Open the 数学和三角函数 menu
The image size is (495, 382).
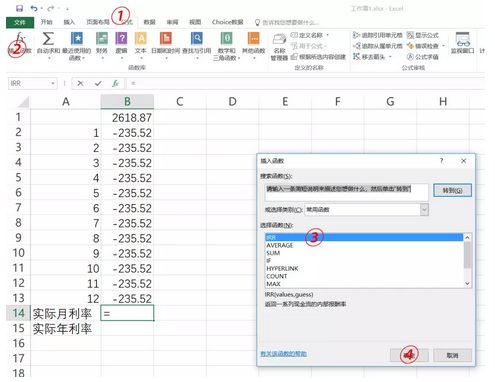click(x=227, y=46)
